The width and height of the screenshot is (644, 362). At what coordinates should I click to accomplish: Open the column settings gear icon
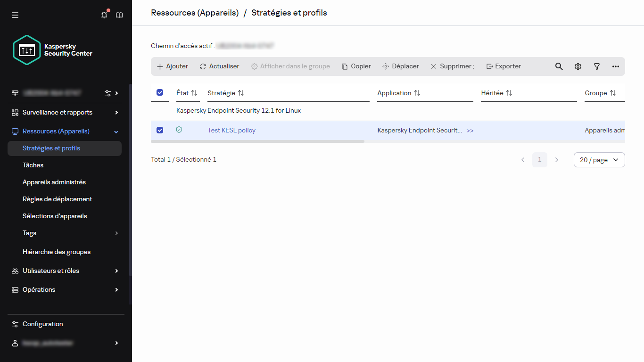point(578,66)
